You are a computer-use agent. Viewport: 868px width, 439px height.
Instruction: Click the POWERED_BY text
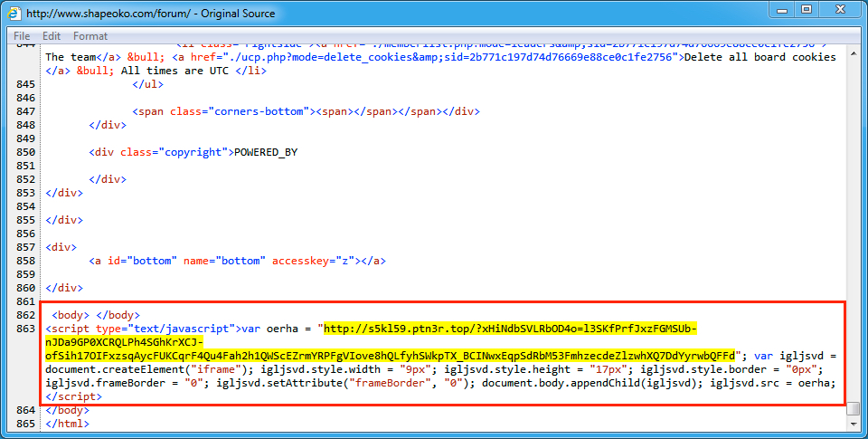[266, 152]
